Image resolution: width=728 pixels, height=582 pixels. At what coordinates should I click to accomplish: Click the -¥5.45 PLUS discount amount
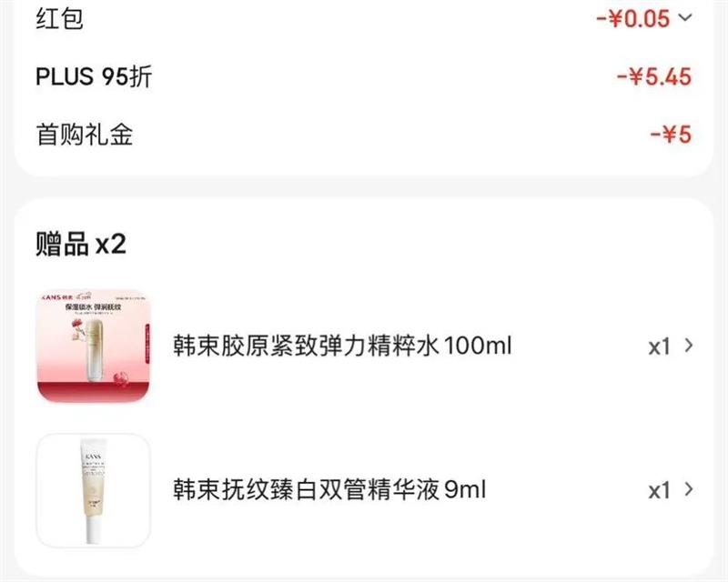click(654, 76)
